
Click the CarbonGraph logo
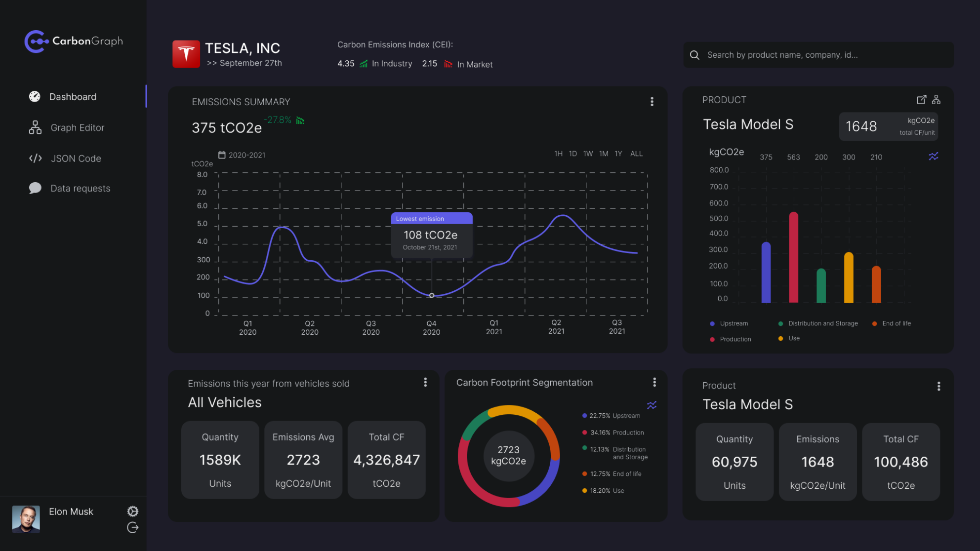tap(74, 41)
